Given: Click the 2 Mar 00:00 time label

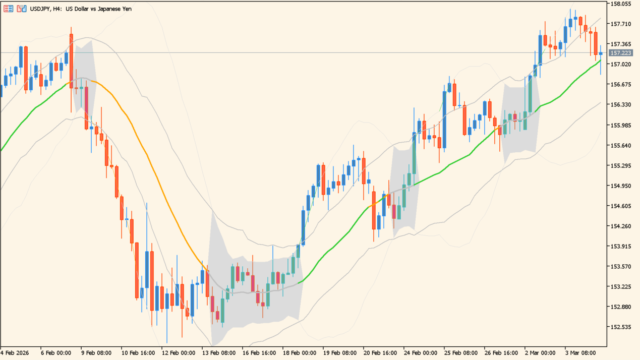Looking at the screenshot, I should [x=540, y=353].
